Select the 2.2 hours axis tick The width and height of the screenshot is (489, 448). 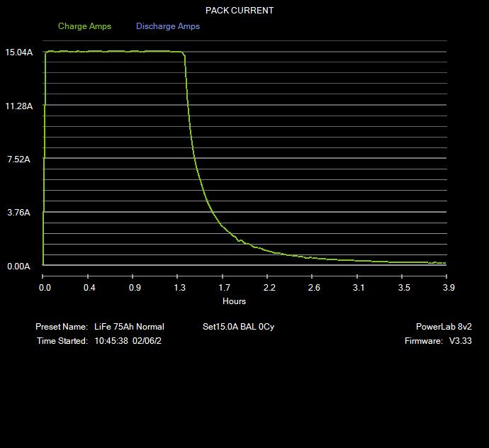click(x=269, y=288)
